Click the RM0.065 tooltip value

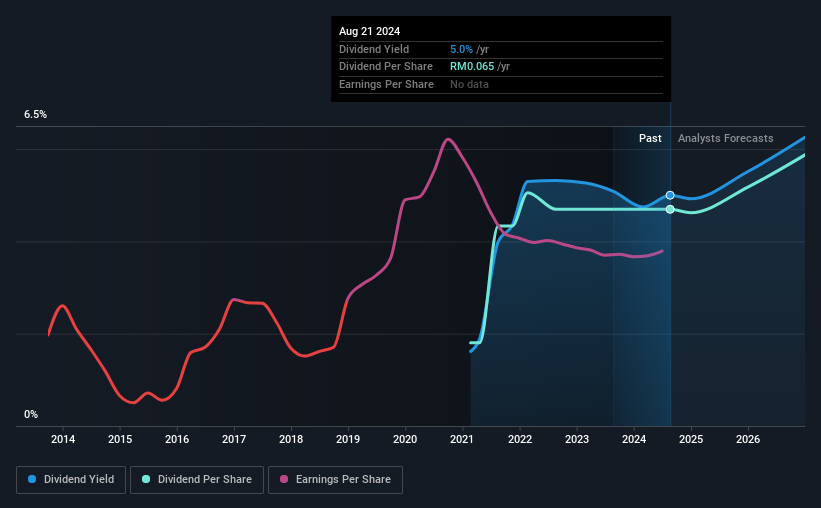[472, 67]
